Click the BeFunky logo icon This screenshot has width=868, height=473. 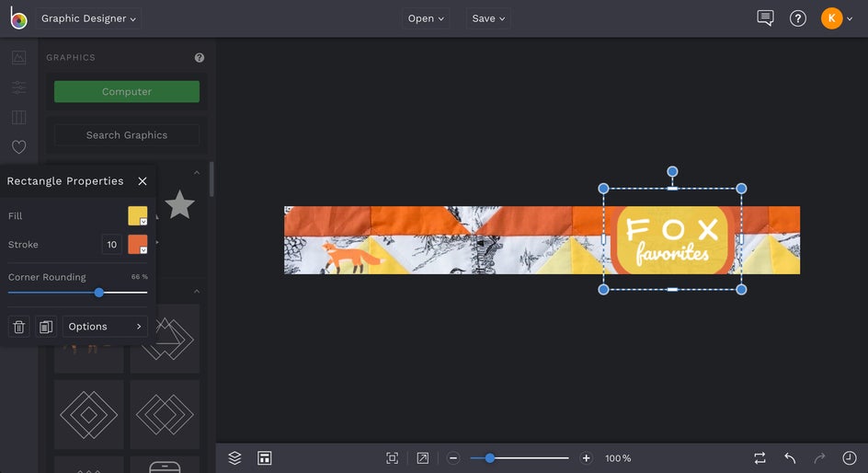(18, 18)
